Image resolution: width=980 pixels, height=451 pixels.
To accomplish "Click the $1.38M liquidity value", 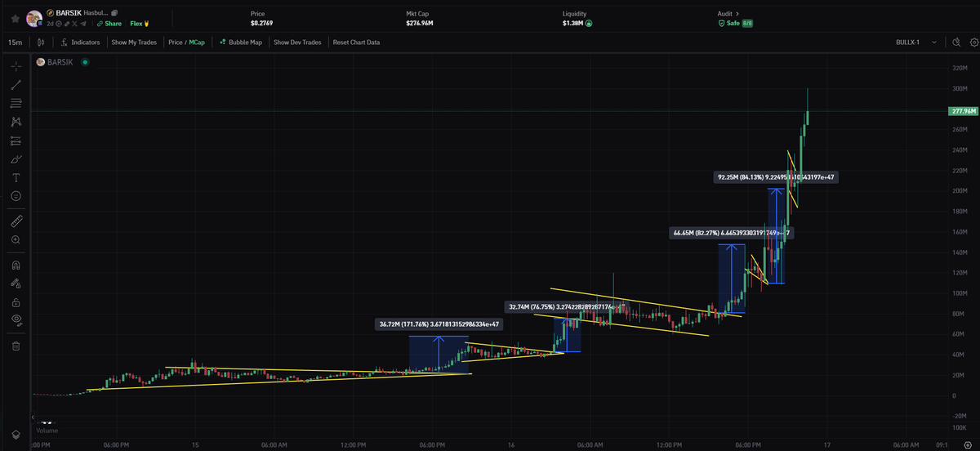I will [x=572, y=24].
